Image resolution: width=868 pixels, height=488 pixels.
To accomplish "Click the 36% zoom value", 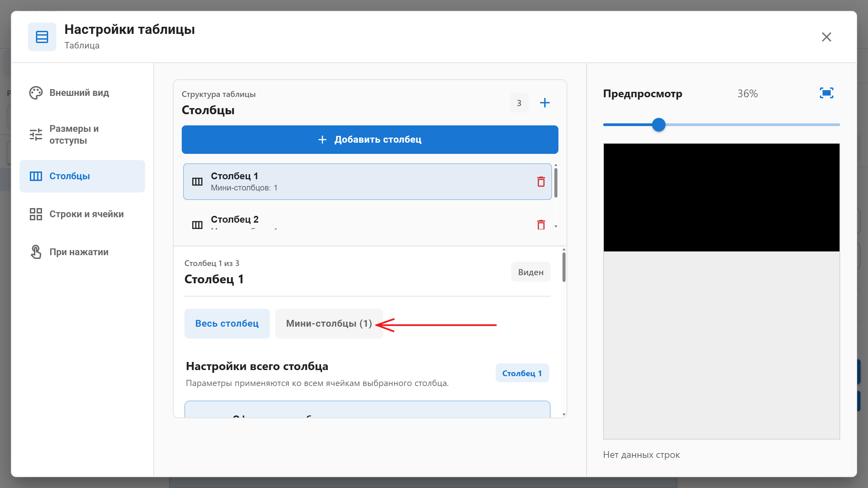I will point(748,94).
